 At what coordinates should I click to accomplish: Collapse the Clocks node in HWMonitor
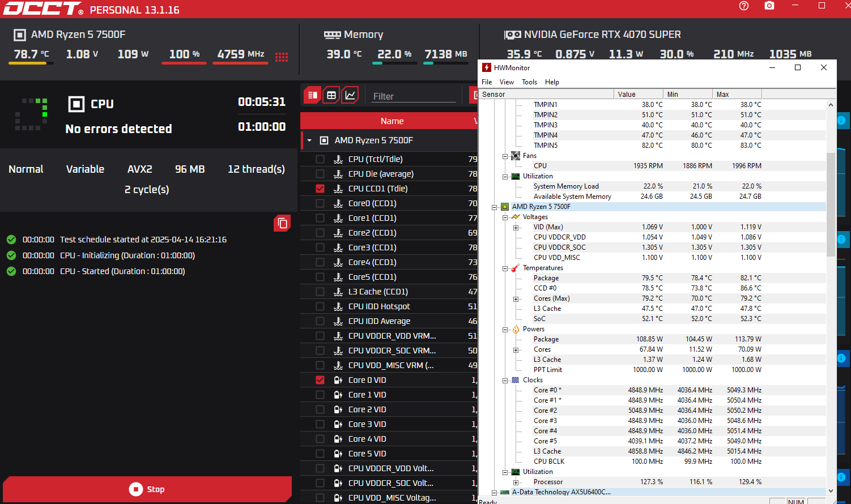(x=505, y=381)
